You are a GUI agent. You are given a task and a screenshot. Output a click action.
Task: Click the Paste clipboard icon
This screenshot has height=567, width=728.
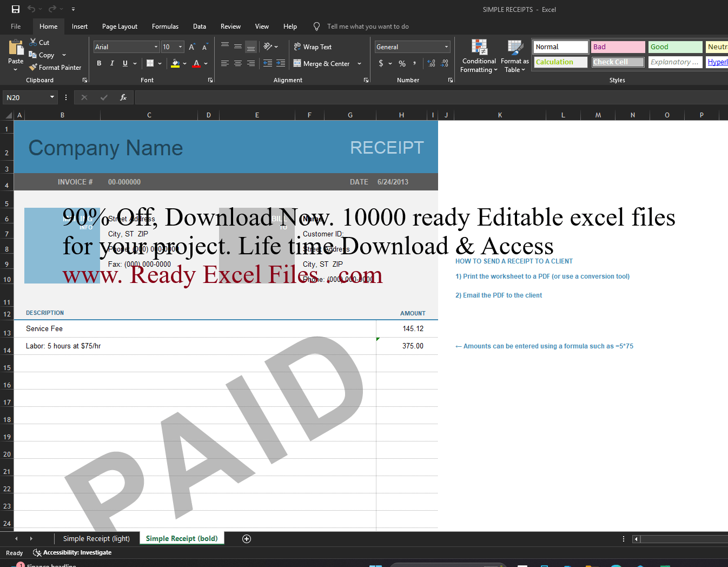point(16,48)
